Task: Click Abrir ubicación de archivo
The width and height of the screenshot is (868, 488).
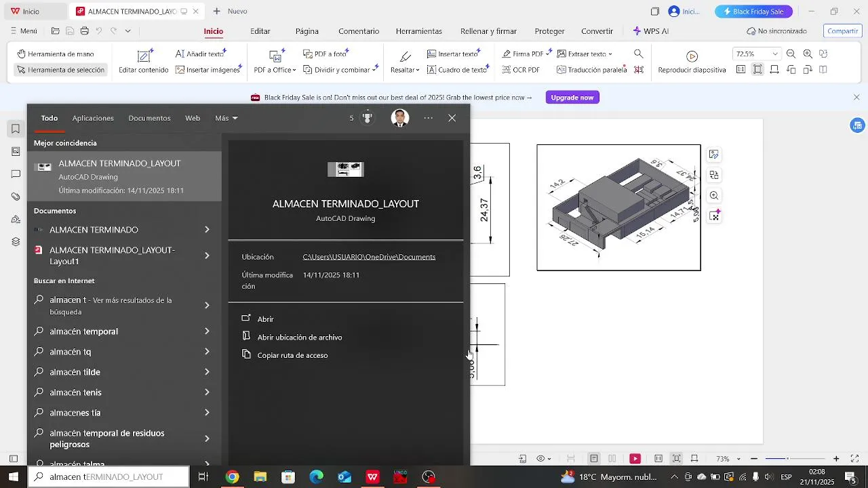Action: 300,337
